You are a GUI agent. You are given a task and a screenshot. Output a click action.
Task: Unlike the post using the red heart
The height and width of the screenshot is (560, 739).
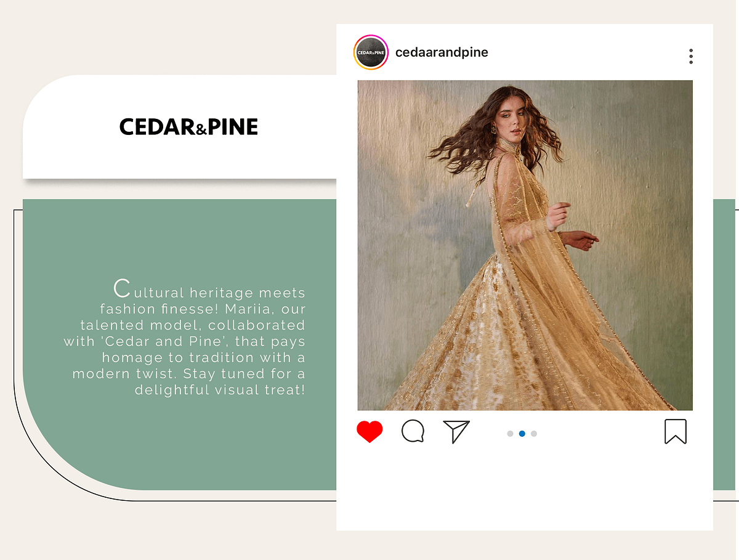(x=369, y=432)
